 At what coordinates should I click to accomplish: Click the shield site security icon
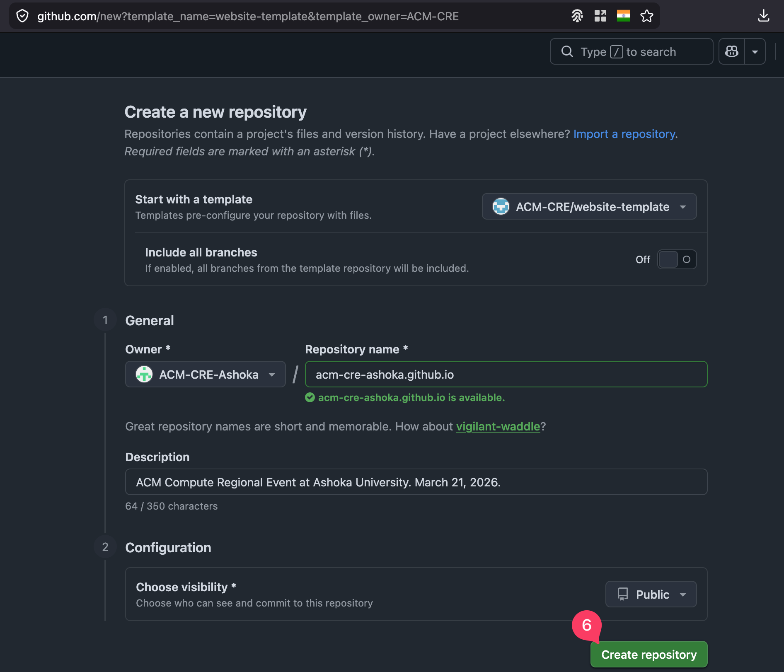click(22, 16)
